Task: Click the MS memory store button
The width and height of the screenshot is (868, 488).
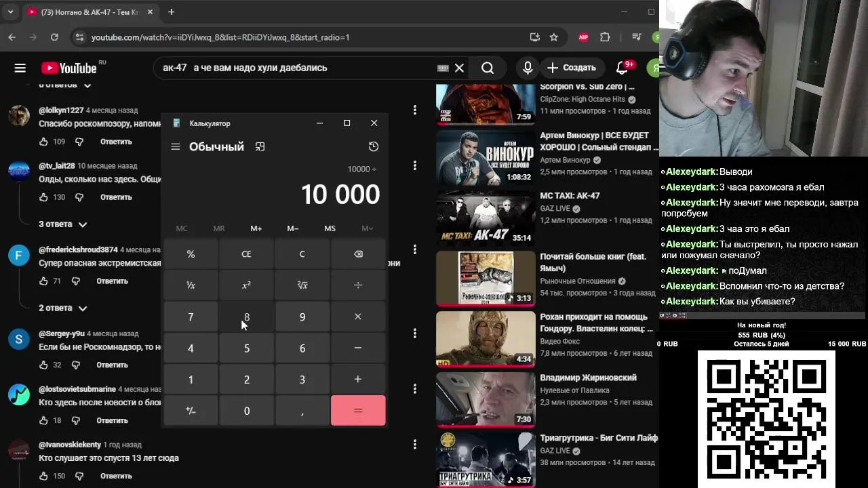Action: pos(330,228)
